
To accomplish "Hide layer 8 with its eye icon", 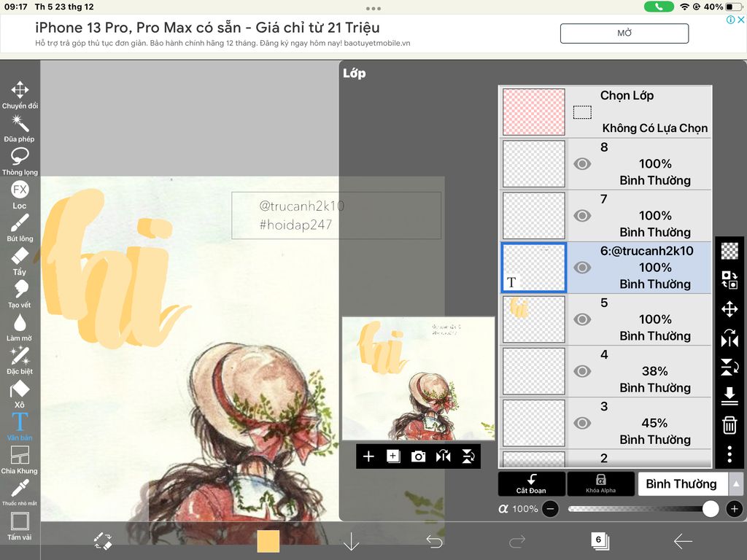I will pyautogui.click(x=581, y=164).
